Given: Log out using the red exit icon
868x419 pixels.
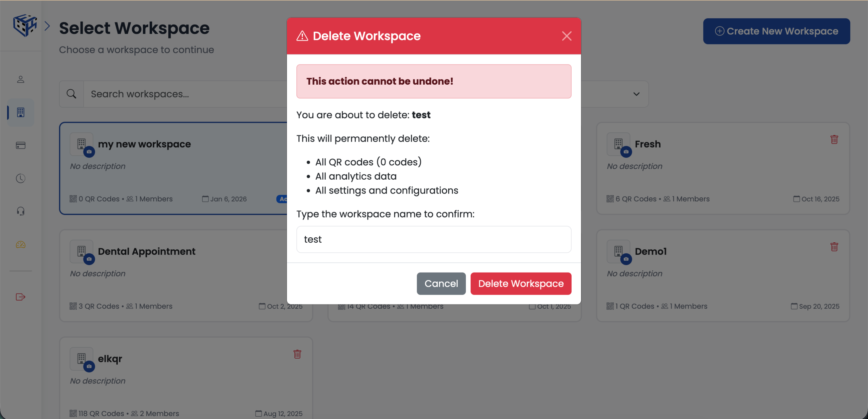Looking at the screenshot, I should pos(20,297).
